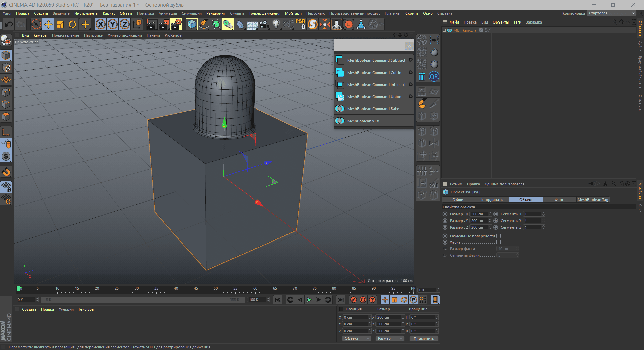Toggle Snap enable magnet icon
The image size is (644, 350).
pyautogui.click(x=6, y=172)
